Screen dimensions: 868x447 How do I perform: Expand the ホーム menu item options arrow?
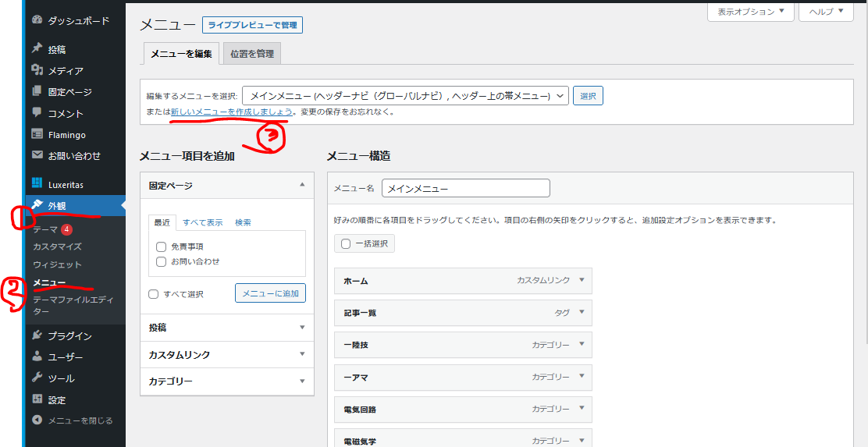pos(581,280)
